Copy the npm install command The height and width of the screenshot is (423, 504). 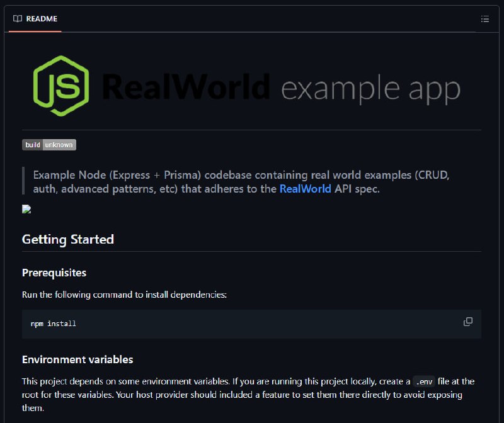[x=468, y=322]
